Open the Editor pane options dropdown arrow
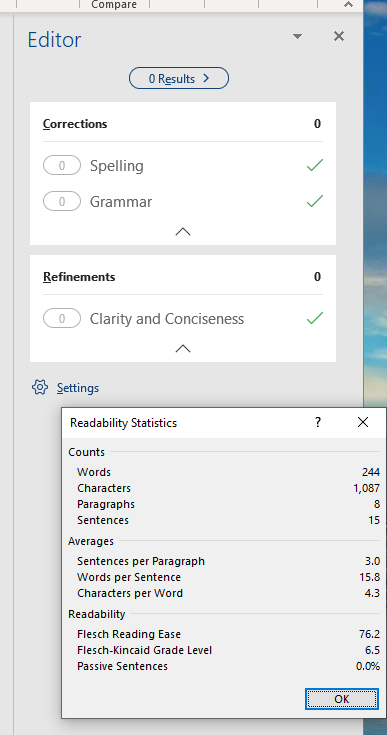Screen dimensions: 387x735 [297, 37]
